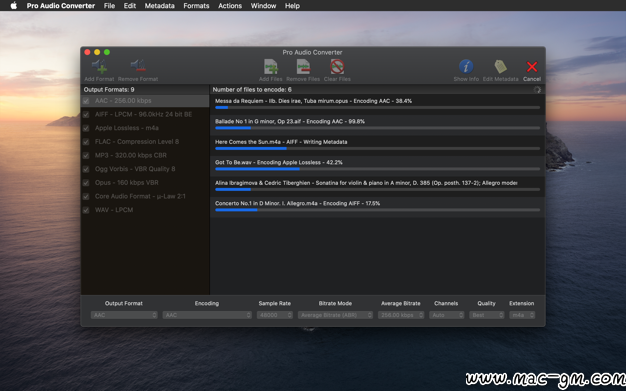The height and width of the screenshot is (391, 626).
Task: Select Alina Ibragimova & Cedric Tiberghien row
Action: tap(377, 186)
